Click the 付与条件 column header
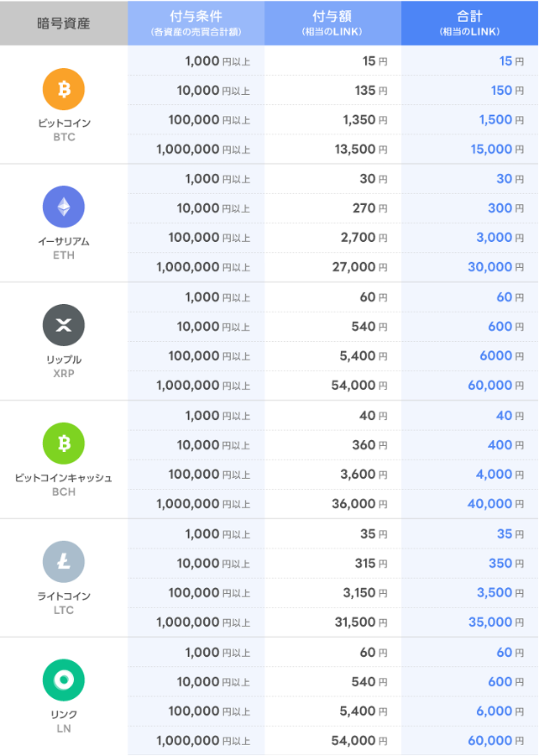 196,24
